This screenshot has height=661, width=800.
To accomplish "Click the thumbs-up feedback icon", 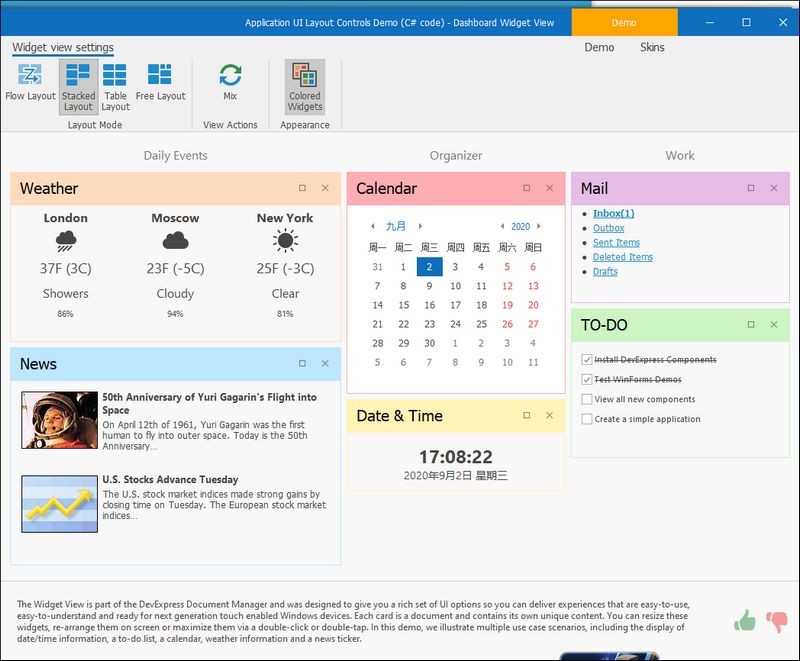I will pyautogui.click(x=746, y=621).
